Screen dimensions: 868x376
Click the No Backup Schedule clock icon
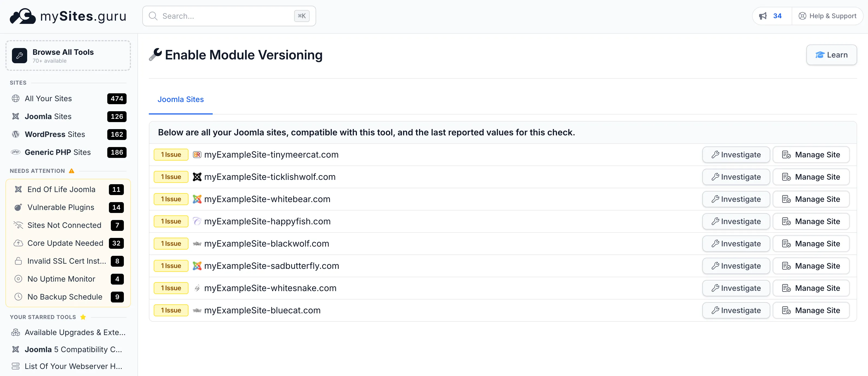18,297
